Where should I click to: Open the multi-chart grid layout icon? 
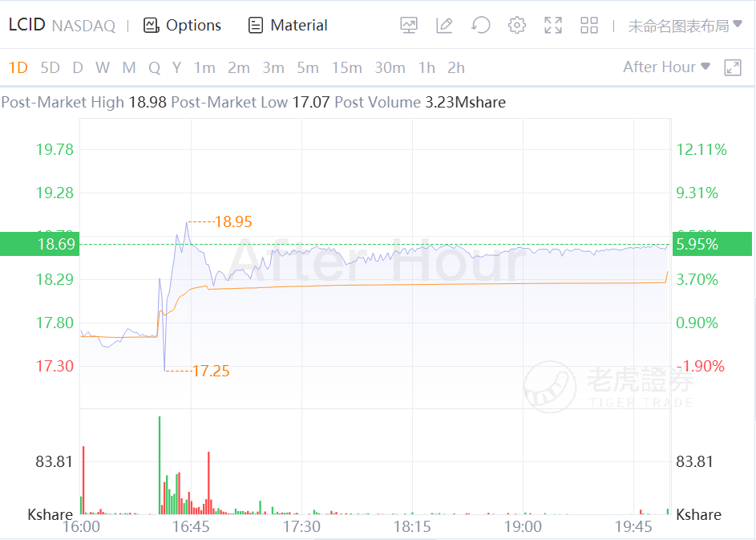(589, 26)
